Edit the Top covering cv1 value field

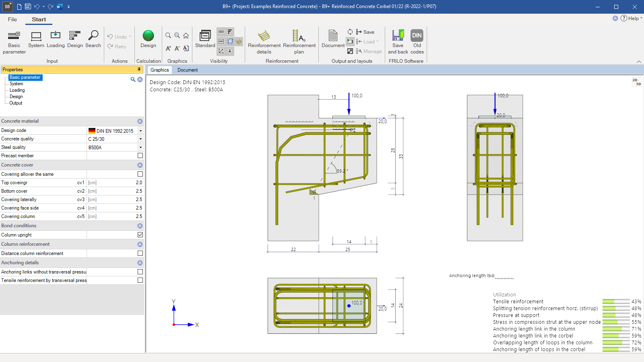coord(115,183)
